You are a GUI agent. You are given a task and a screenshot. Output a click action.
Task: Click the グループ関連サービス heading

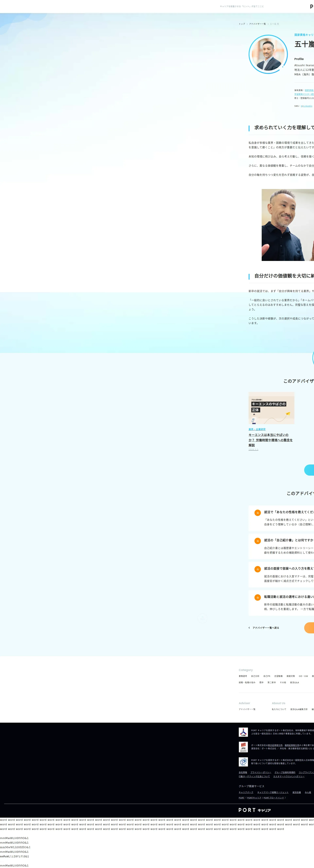coord(251,786)
